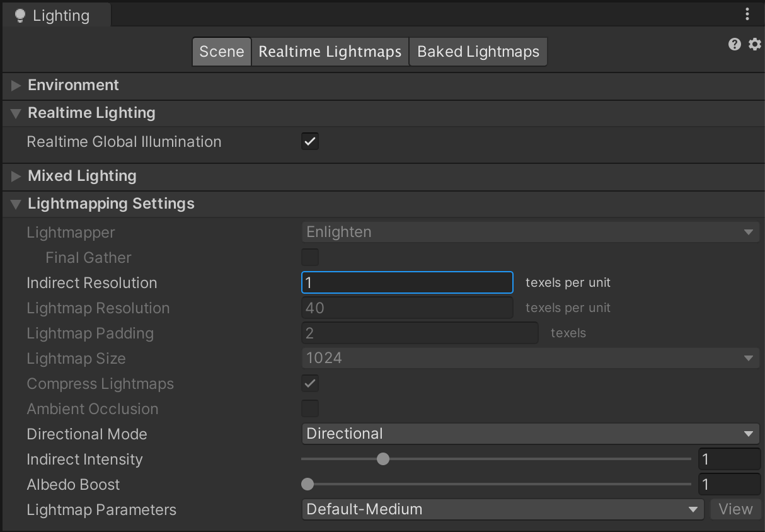
Task: Disable Realtime Global Illumination checkbox
Action: [310, 142]
